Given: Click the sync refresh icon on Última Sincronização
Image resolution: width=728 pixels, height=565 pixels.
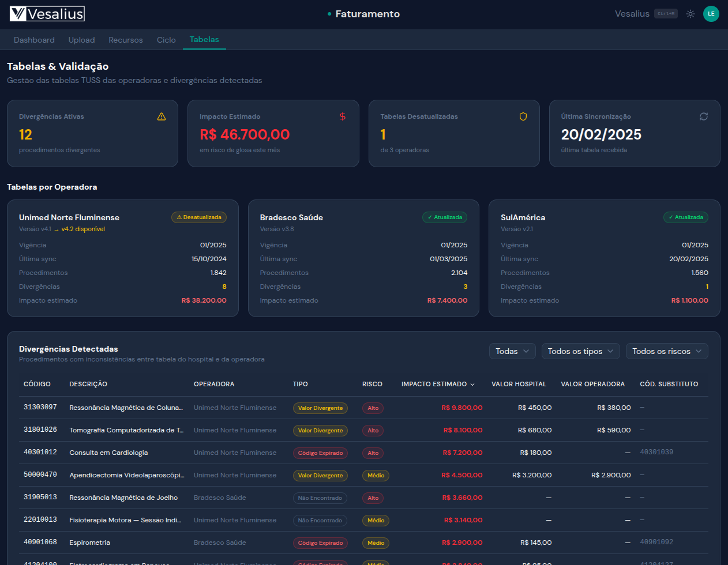Looking at the screenshot, I should click(704, 116).
